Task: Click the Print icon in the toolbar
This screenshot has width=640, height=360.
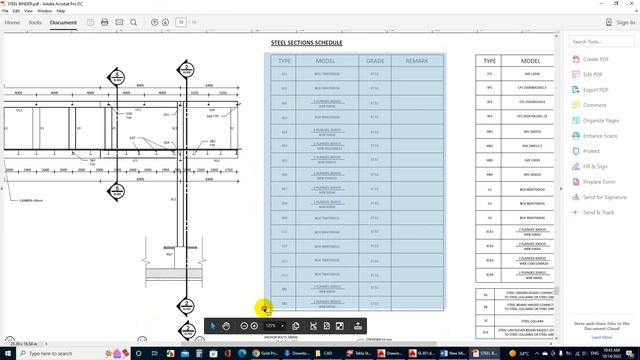Action: [104, 22]
